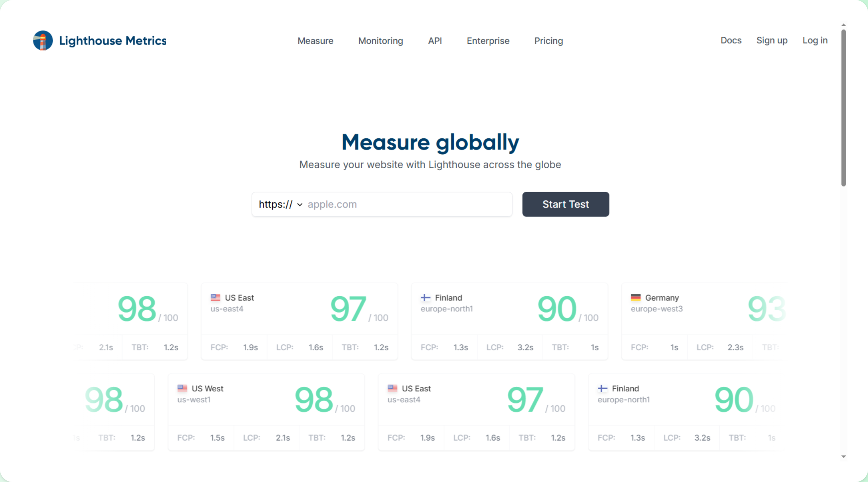Open the Docs link

pos(731,41)
